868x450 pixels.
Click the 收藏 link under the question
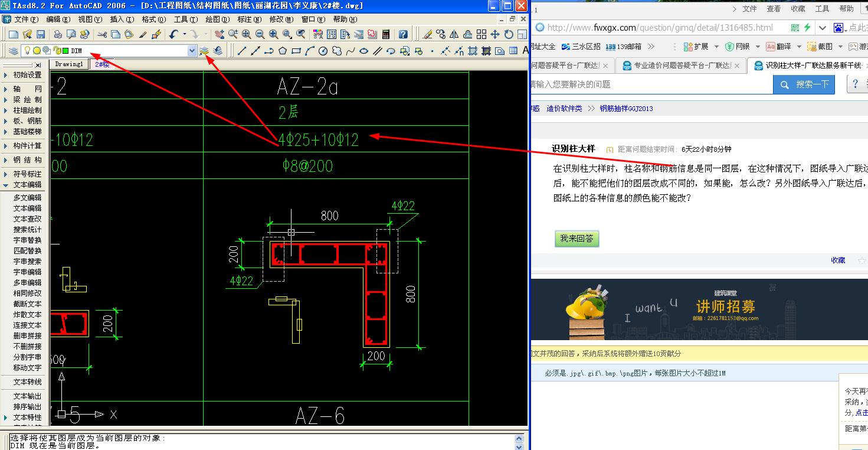pos(838,260)
